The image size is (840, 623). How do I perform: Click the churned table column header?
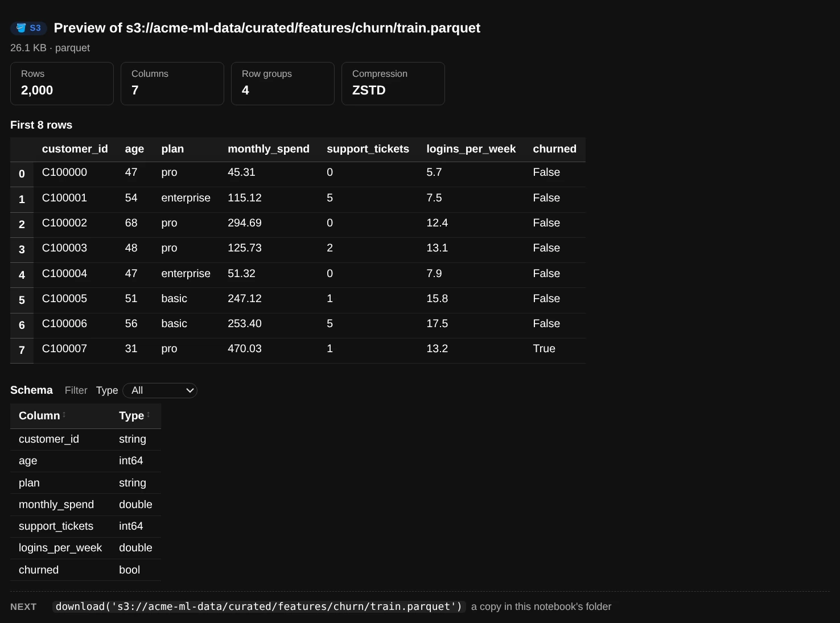coord(555,149)
